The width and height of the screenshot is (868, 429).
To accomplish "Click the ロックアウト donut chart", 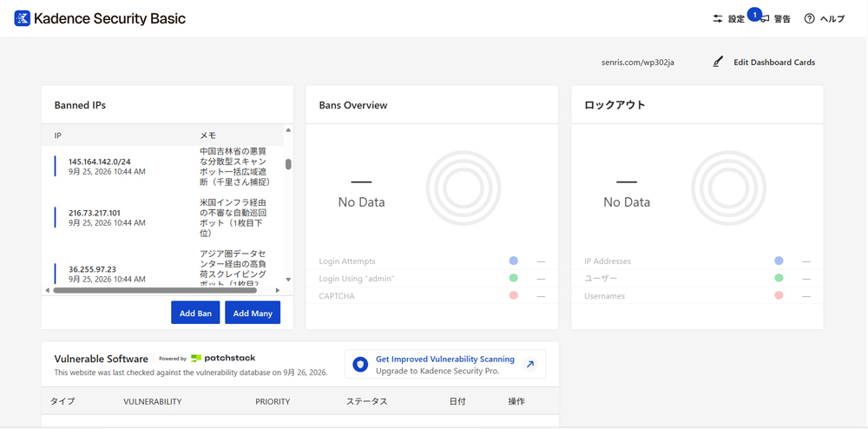I will click(x=728, y=188).
